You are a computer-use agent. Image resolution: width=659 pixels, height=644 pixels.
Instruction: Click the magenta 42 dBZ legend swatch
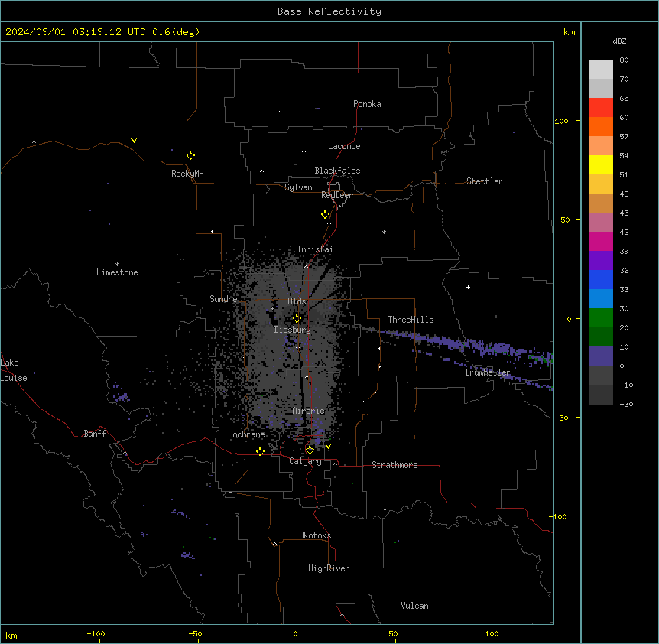click(x=601, y=241)
